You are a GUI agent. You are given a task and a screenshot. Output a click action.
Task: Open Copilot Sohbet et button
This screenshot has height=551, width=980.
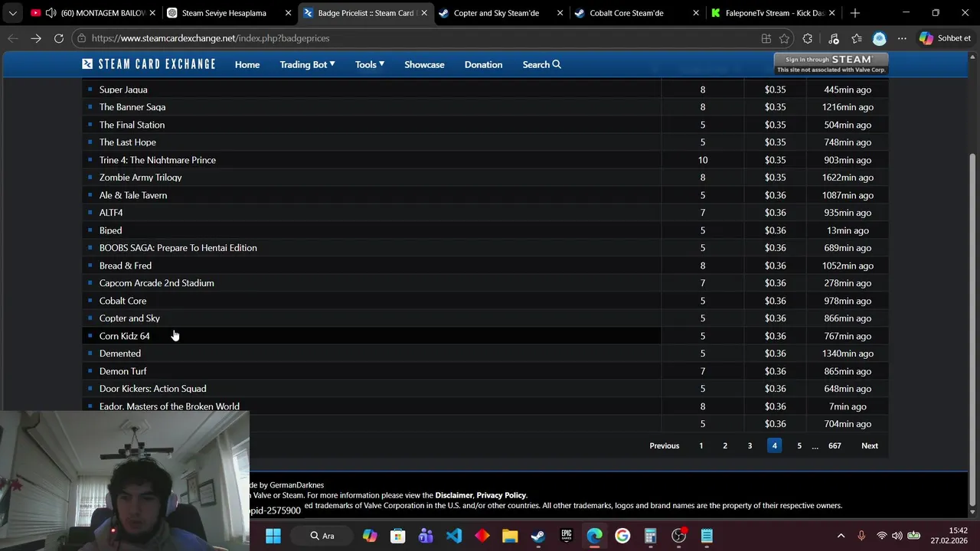(945, 38)
